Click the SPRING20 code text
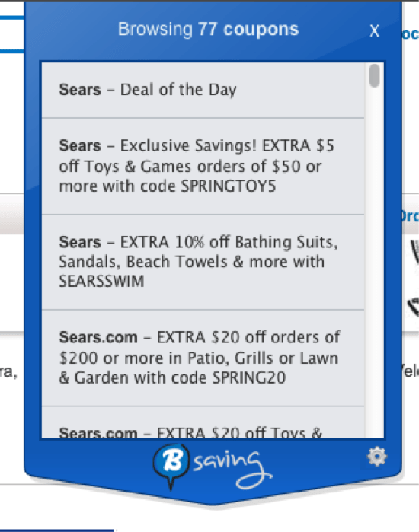 [x=248, y=377]
